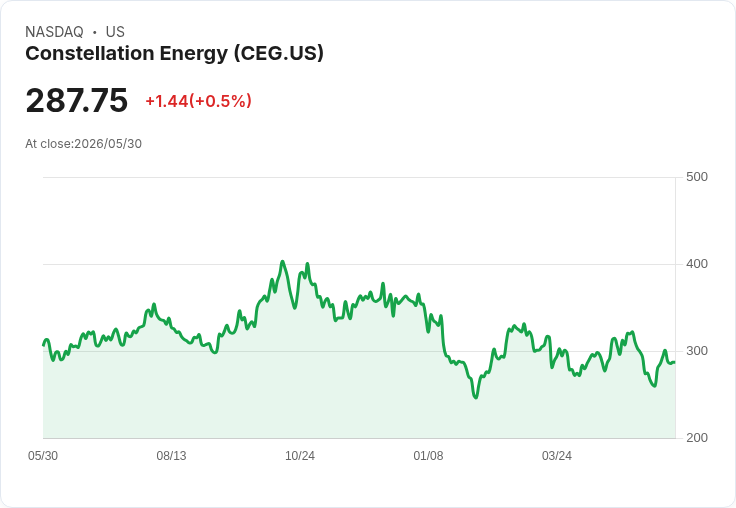736x508 pixels.
Task: Click the chart's lowest trough after 01/08
Action: [x=476, y=398]
